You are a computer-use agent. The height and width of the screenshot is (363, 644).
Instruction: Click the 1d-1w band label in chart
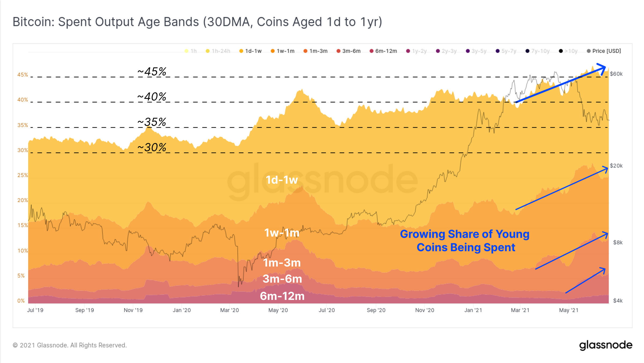(x=282, y=180)
